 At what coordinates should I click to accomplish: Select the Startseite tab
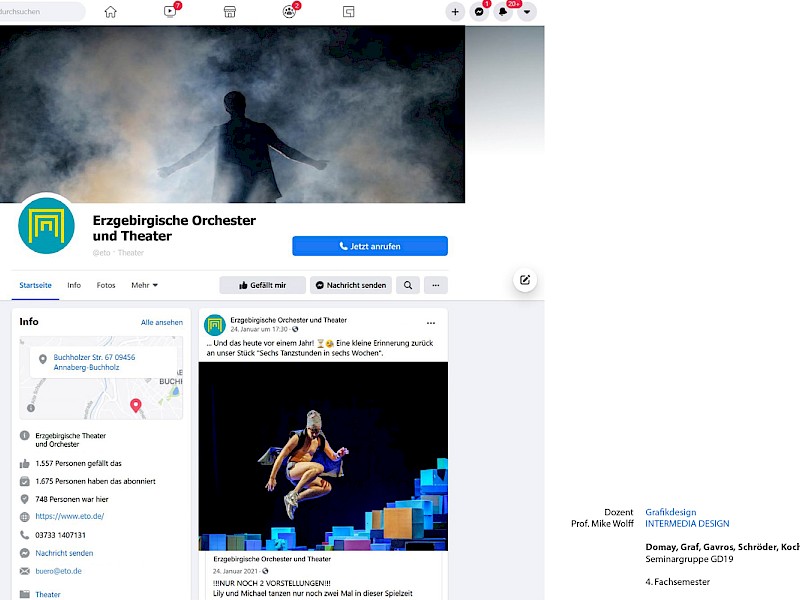35,285
